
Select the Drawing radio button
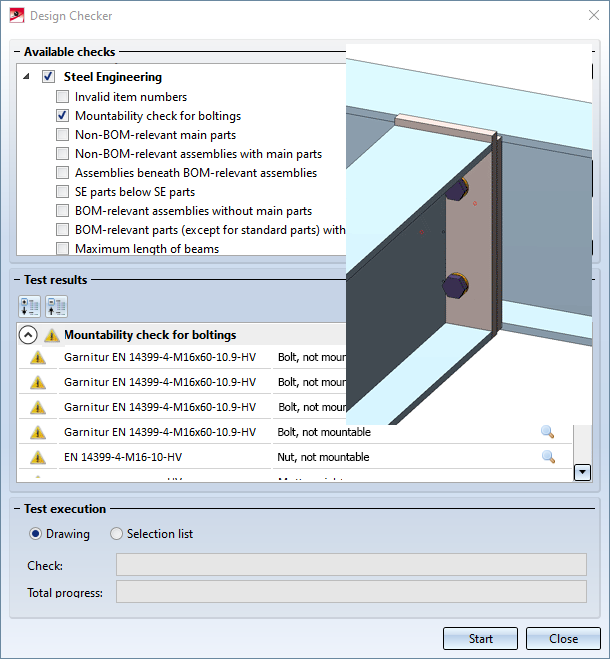[35, 534]
